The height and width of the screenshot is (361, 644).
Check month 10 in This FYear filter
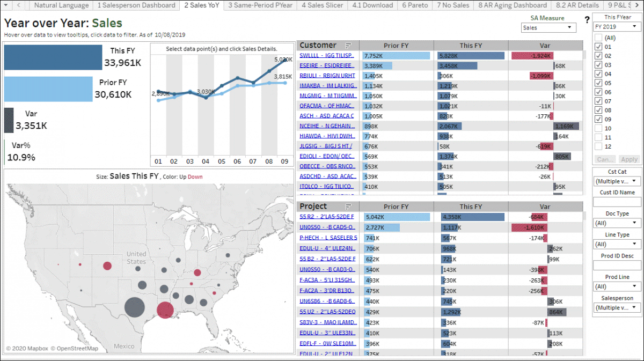tap(599, 128)
